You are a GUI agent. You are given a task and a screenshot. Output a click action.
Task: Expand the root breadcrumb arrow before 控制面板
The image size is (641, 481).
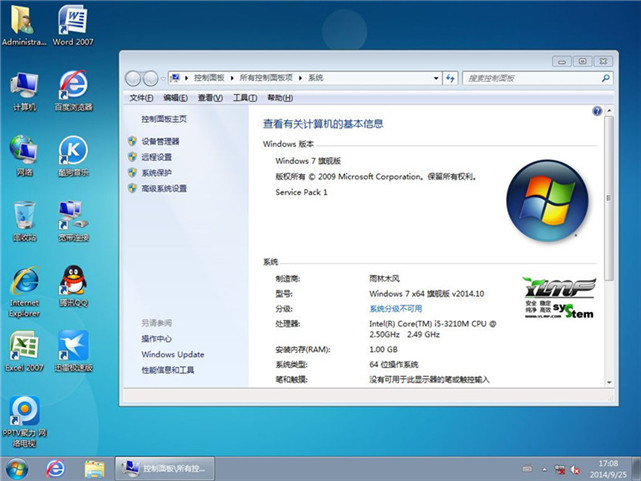pos(186,78)
